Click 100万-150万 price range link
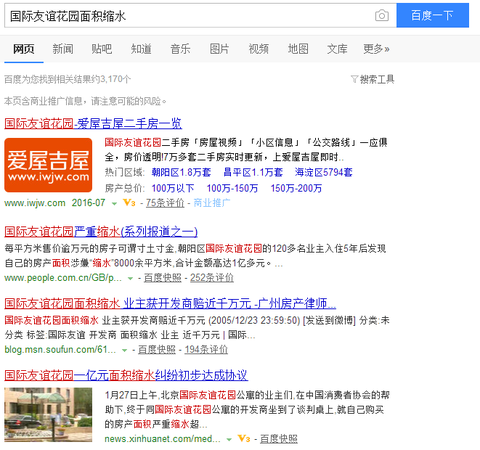480x450 pixels. (x=232, y=188)
